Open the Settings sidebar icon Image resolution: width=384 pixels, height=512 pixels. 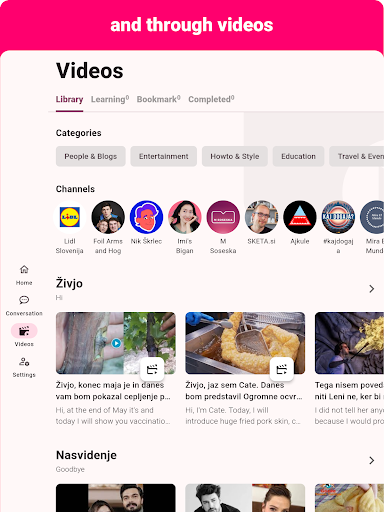pyautogui.click(x=24, y=362)
